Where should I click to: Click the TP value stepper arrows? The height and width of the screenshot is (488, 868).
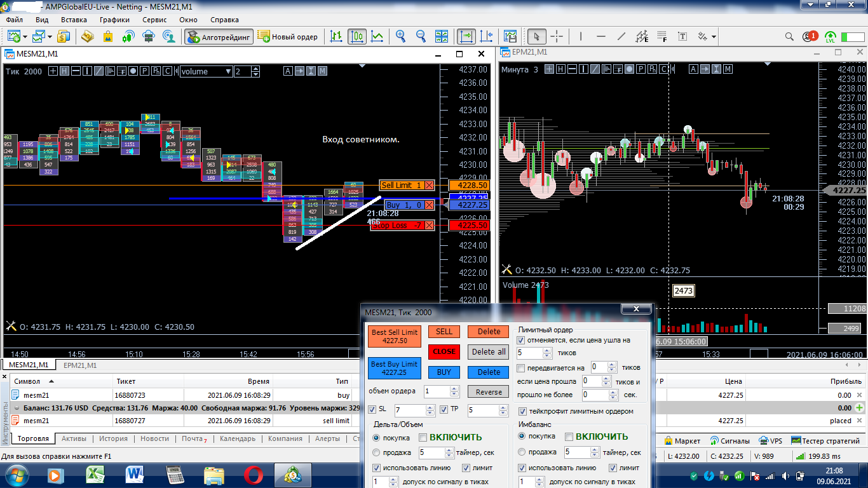tap(502, 410)
